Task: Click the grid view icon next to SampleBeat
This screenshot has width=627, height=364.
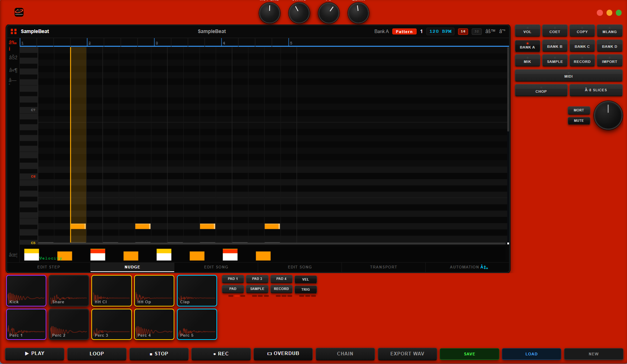Action: (x=13, y=31)
